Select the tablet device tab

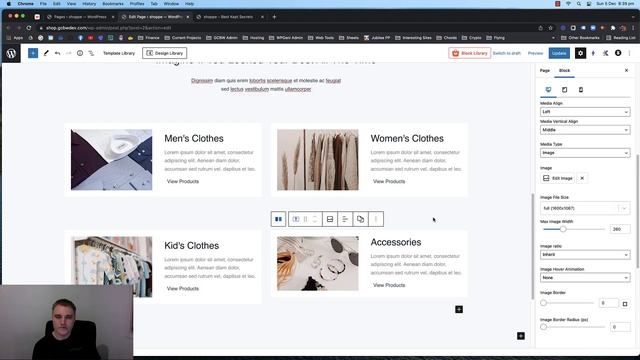point(564,90)
